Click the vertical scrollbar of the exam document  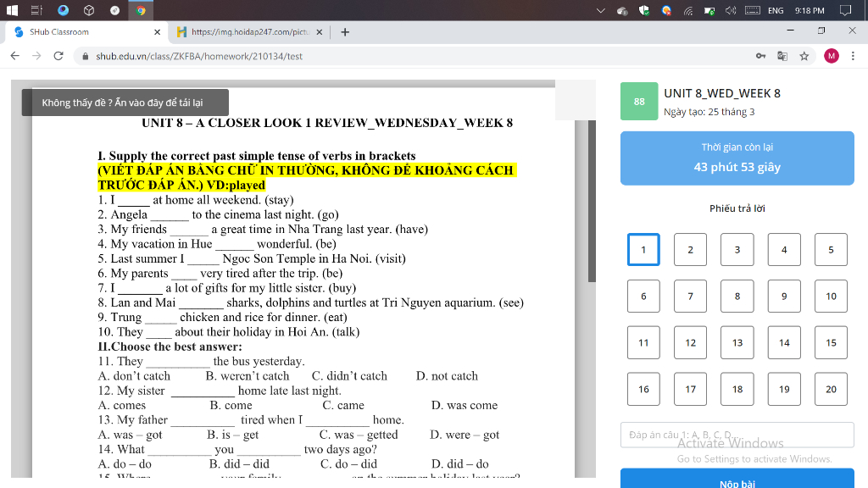(x=592, y=202)
